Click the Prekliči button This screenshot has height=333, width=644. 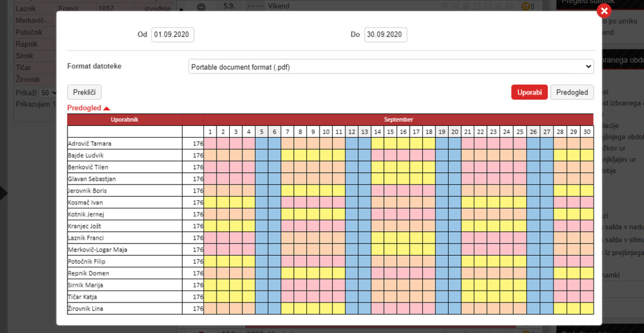[84, 92]
